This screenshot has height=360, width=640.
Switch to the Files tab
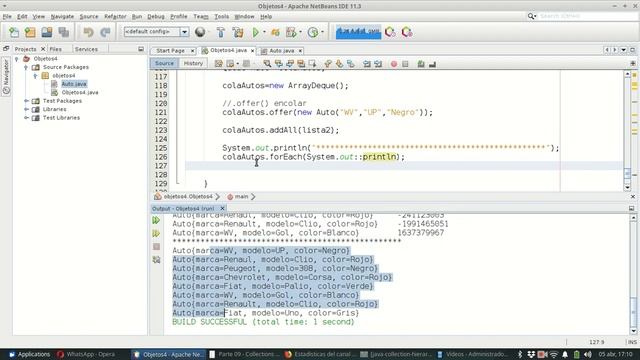tap(56, 49)
